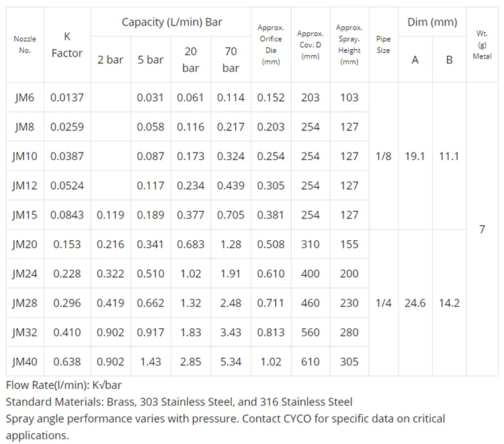This screenshot has width=504, height=444.
Task: Select the Approx. Orifice Dia header
Action: [x=271, y=44]
